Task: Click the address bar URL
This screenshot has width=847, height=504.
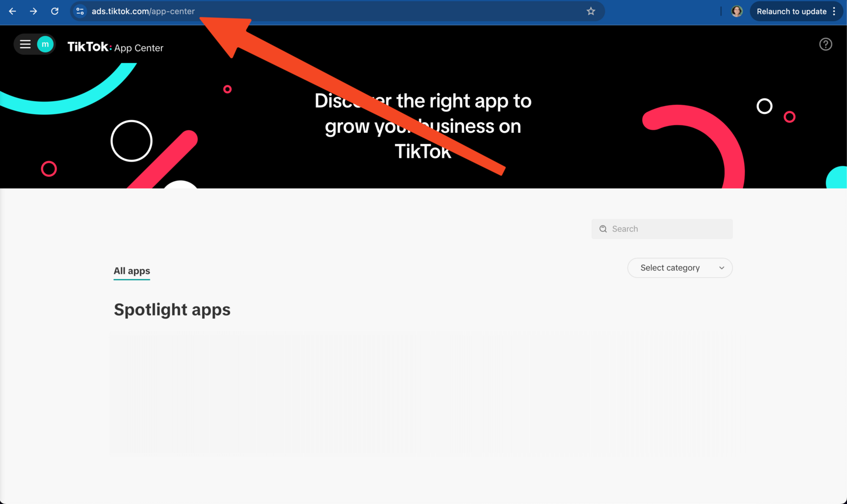Action: (143, 11)
